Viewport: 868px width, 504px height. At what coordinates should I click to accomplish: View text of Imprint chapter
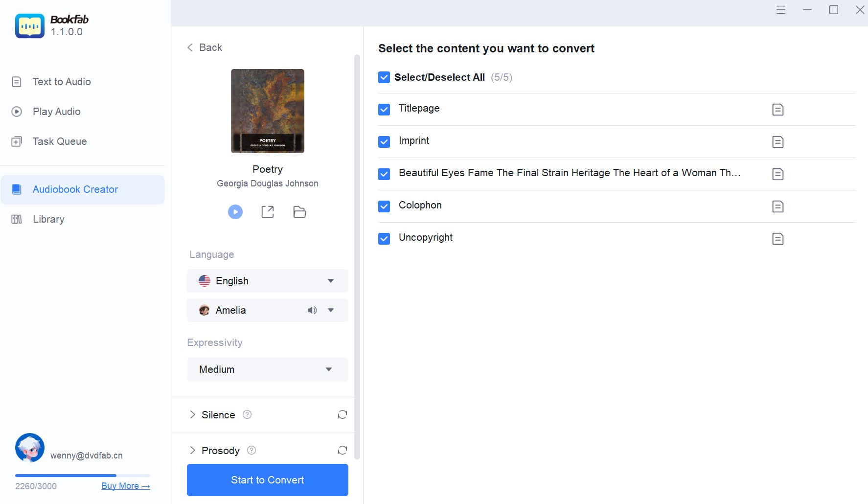click(x=778, y=142)
